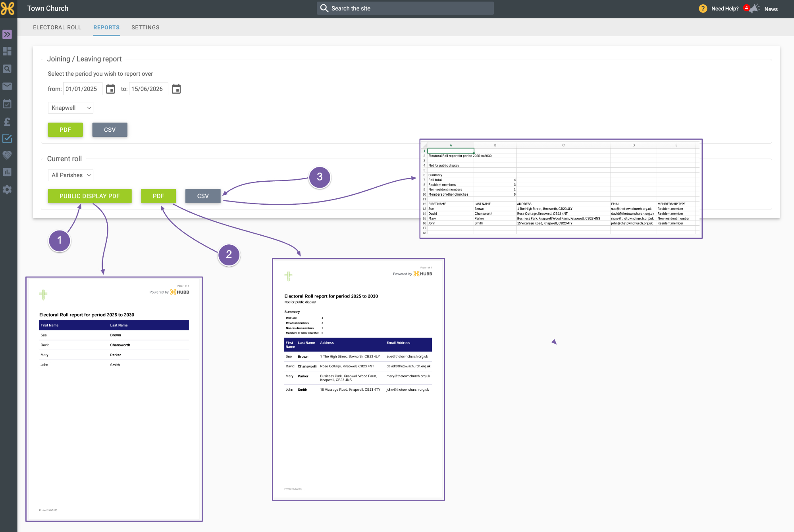Open the Knapwell parish dropdown
This screenshot has width=794, height=532.
[x=71, y=108]
